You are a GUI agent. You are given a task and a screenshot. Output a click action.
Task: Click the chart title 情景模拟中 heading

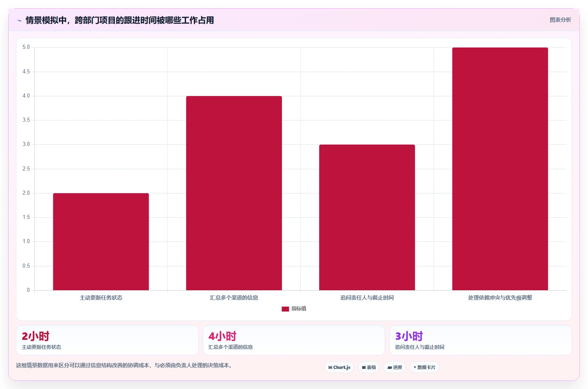(120, 20)
